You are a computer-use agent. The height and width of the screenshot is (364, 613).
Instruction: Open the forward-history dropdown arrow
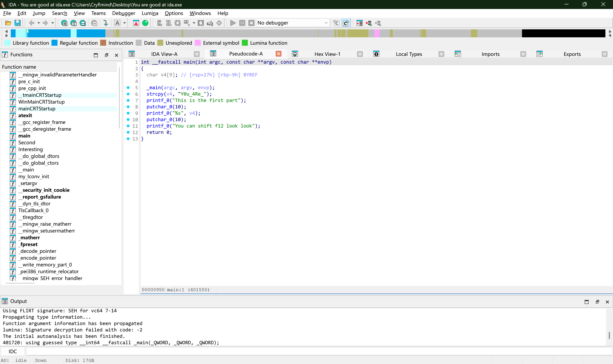click(52, 23)
